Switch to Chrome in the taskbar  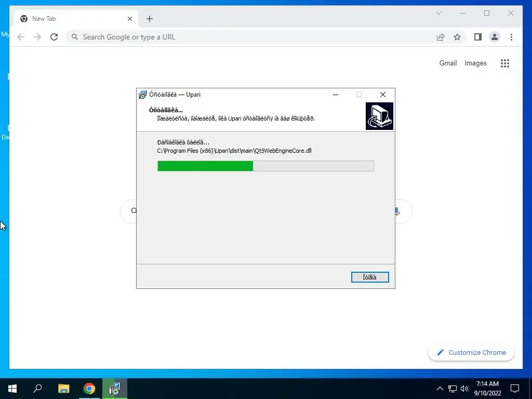click(89, 389)
